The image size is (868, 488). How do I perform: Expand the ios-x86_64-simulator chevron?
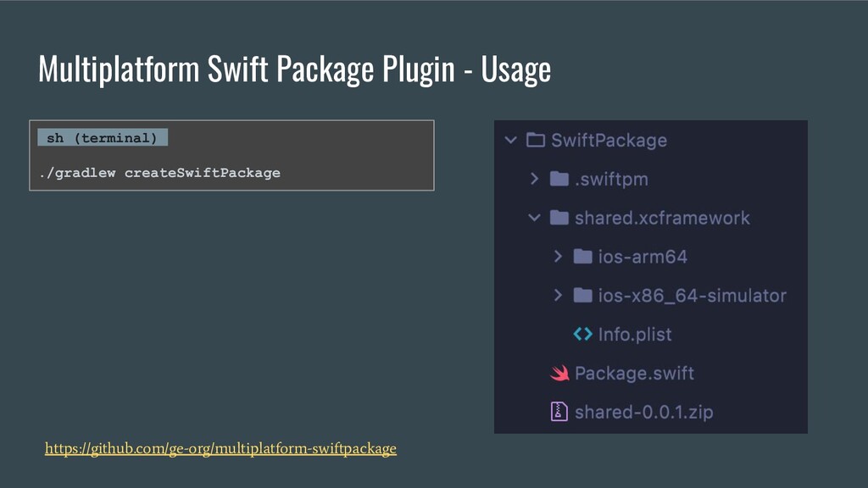pyautogui.click(x=558, y=295)
